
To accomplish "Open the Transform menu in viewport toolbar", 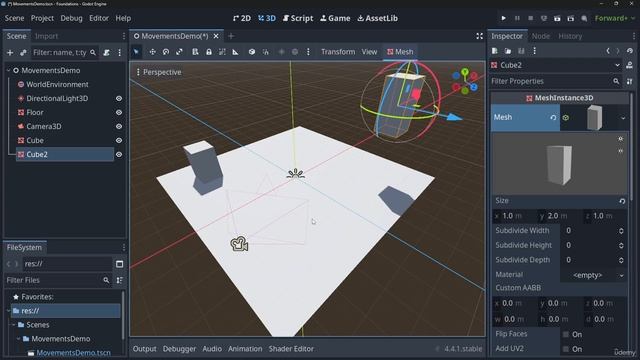I will point(338,52).
